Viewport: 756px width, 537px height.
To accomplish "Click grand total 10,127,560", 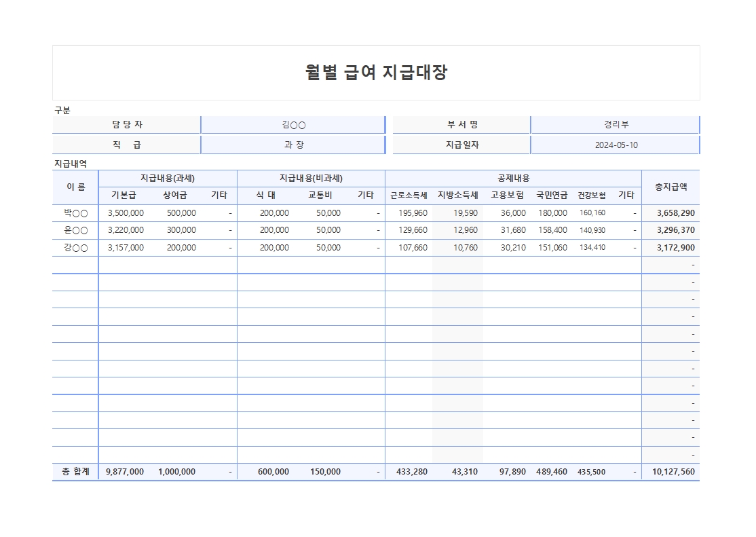I will [674, 472].
